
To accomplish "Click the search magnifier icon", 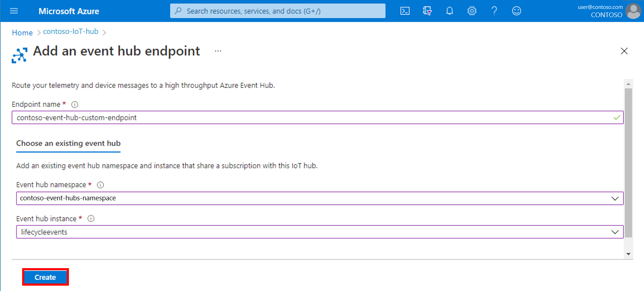I will point(178,11).
